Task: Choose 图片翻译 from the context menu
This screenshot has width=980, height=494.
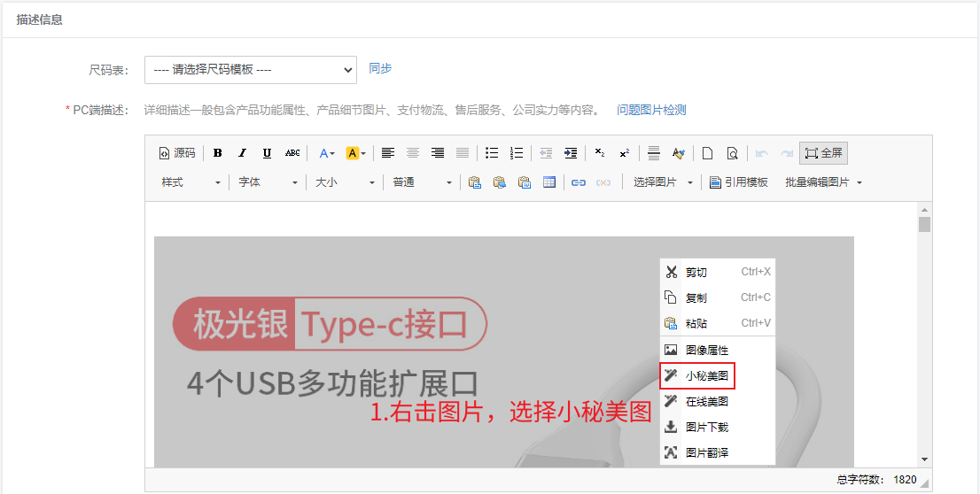Action: [718, 452]
